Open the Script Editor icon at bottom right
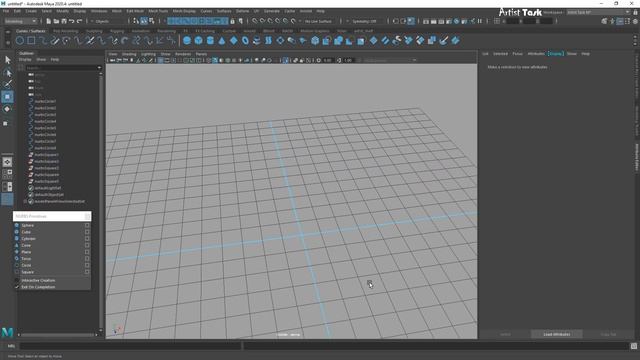This screenshot has height=360, width=640. pyautogui.click(x=634, y=346)
